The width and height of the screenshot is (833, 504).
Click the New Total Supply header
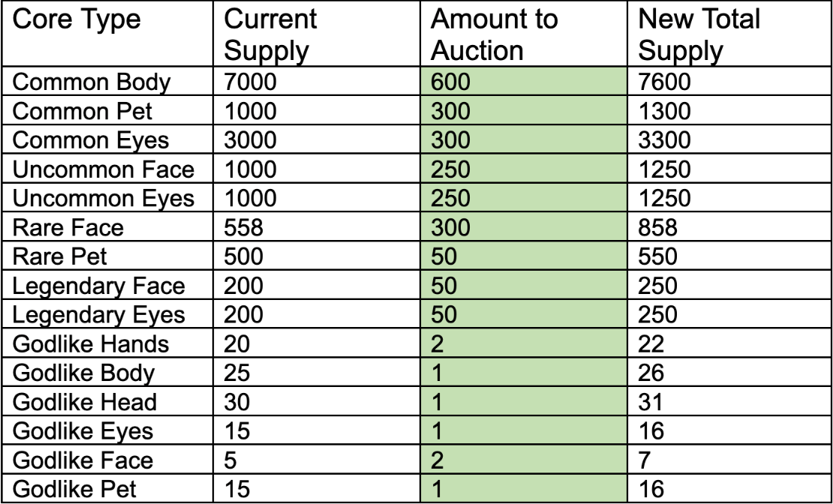coord(729,34)
